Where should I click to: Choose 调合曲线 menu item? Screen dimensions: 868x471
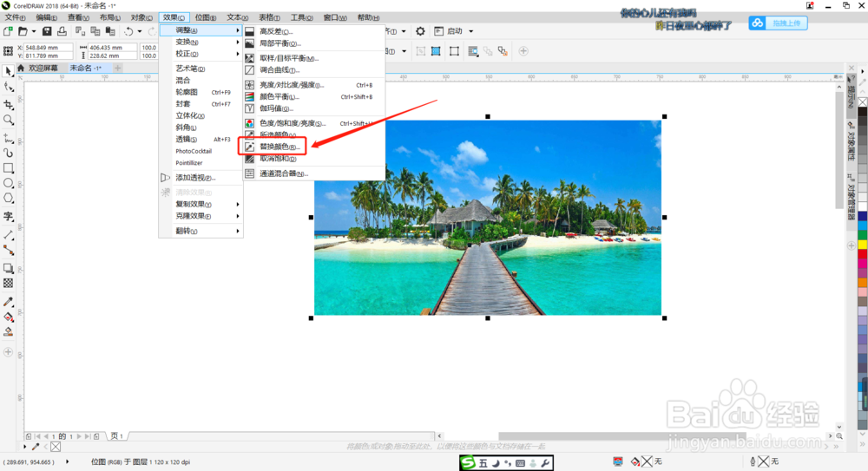[314, 69]
